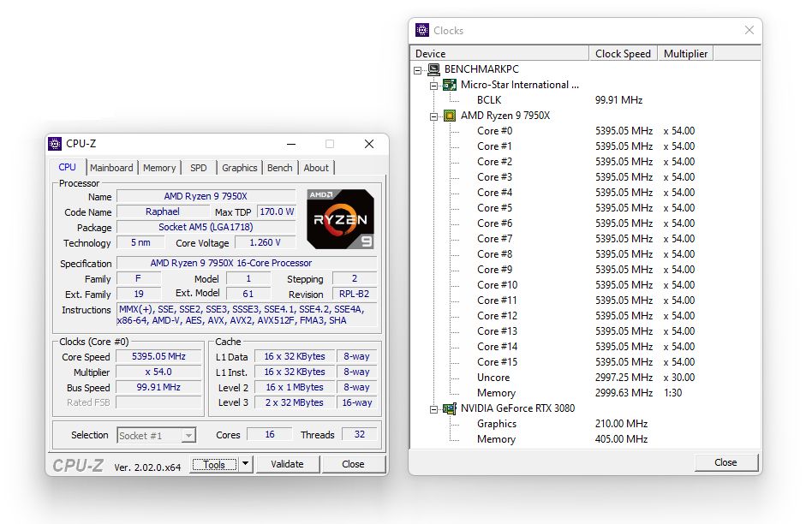Select the Memory row under Ryzen 9 7950X

point(585,393)
